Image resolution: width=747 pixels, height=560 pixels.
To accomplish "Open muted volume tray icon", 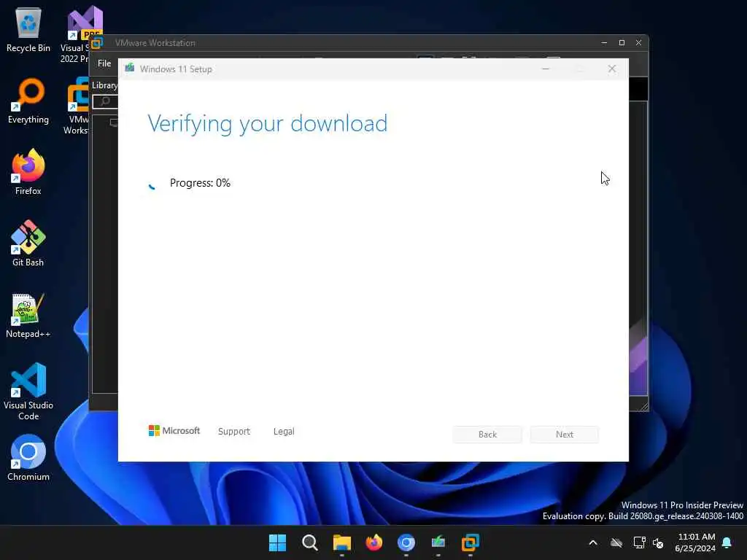I will pos(659,542).
